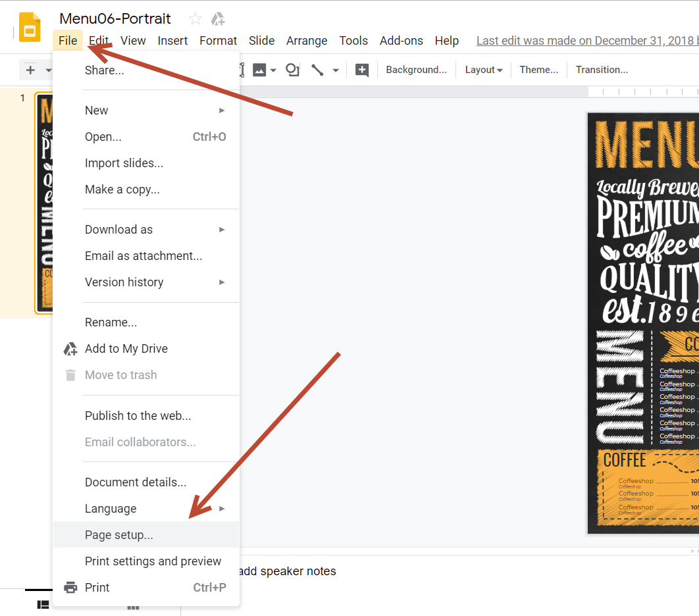Star the Menu06-Portrait presentation
699x616 pixels.
click(195, 18)
